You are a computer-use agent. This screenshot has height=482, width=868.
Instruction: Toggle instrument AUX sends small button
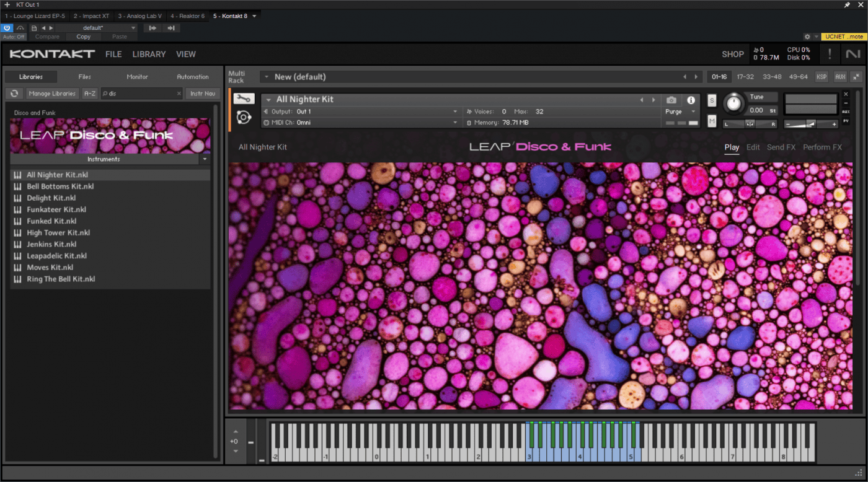coord(846,112)
